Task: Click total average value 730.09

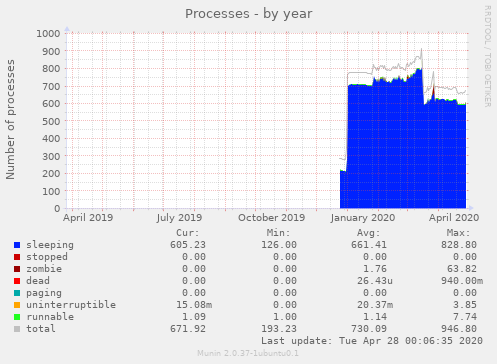Action: point(369,329)
